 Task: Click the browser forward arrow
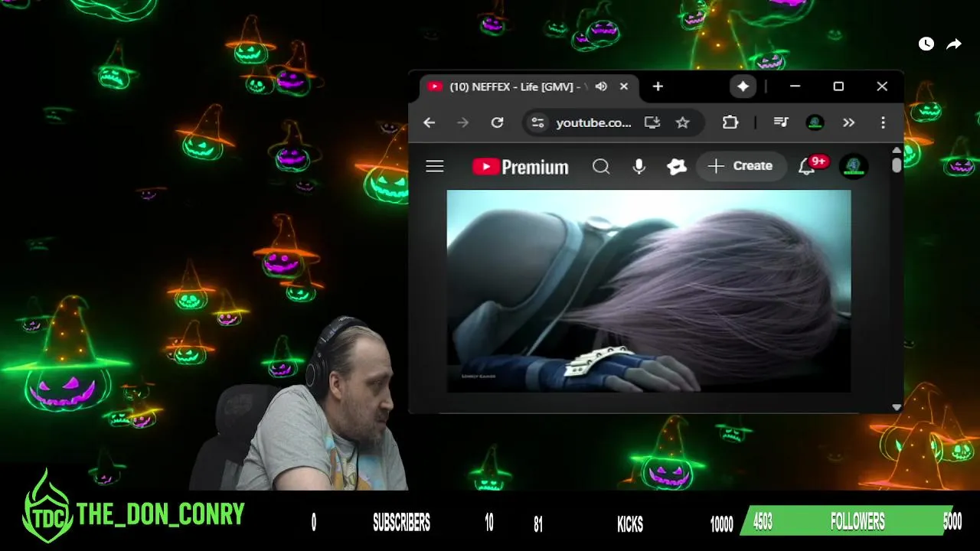(x=462, y=122)
